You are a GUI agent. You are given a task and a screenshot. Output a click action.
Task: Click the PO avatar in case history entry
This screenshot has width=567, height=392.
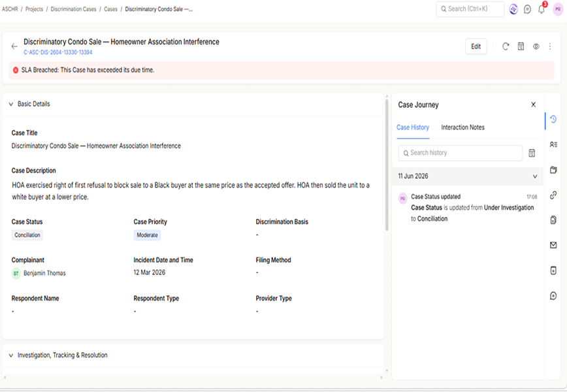(402, 199)
